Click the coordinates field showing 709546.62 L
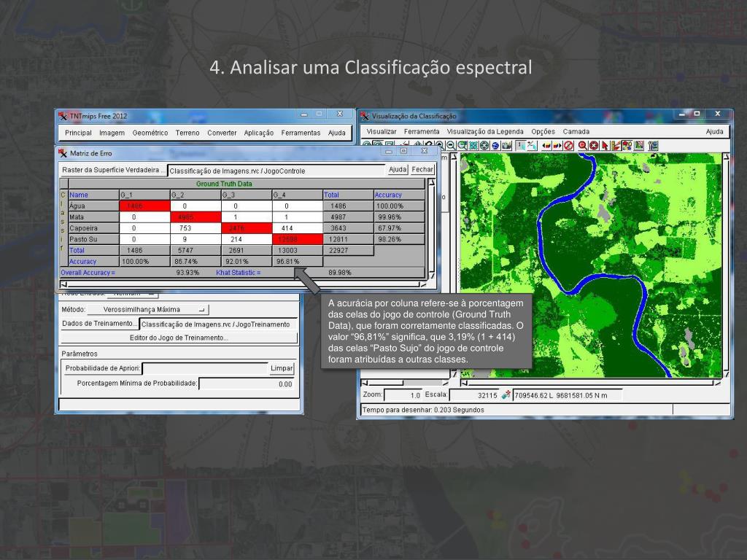Viewport: 747px width, 560px height. 567,395
